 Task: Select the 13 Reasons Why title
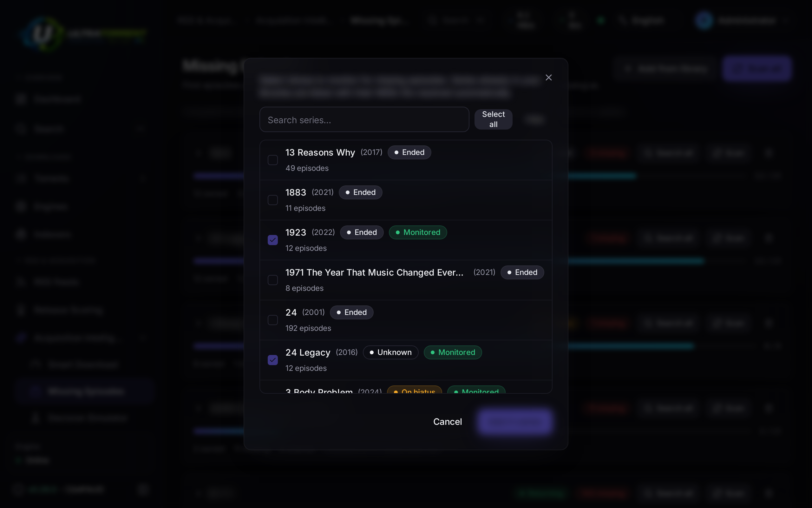tap(320, 152)
